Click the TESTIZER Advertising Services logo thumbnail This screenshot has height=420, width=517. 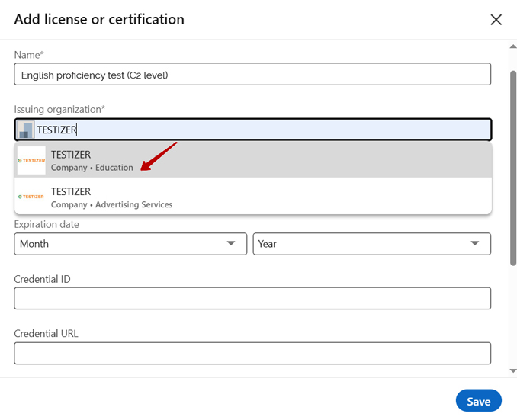pyautogui.click(x=31, y=197)
